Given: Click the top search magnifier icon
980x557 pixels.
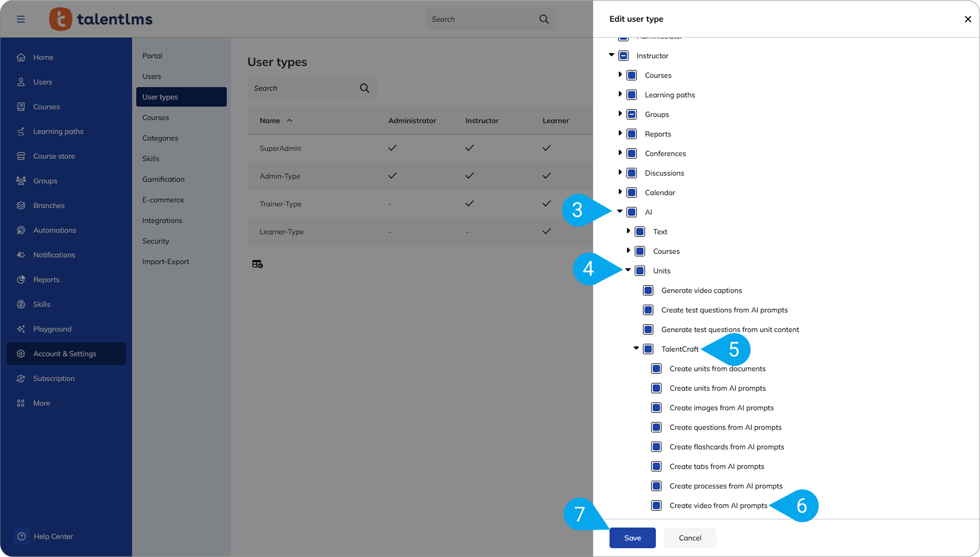Looking at the screenshot, I should pyautogui.click(x=544, y=19).
